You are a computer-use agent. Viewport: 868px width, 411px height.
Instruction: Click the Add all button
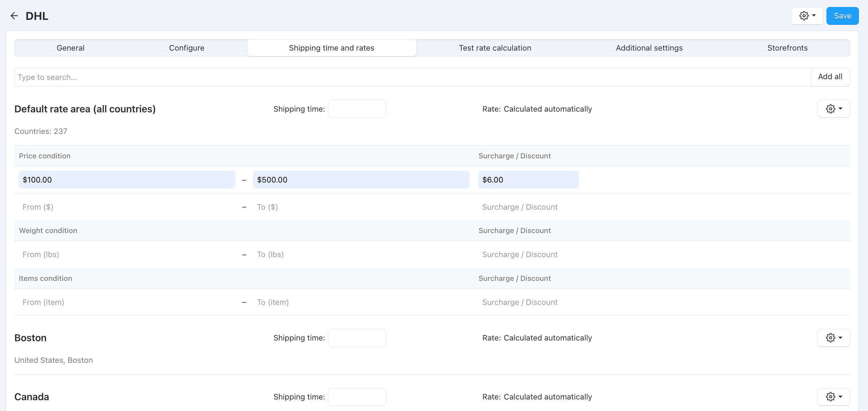tap(830, 77)
